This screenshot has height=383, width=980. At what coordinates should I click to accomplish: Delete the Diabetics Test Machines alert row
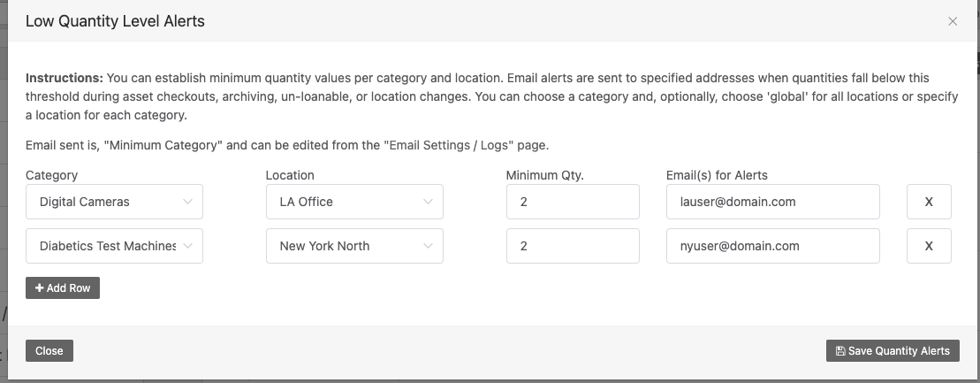pos(929,246)
